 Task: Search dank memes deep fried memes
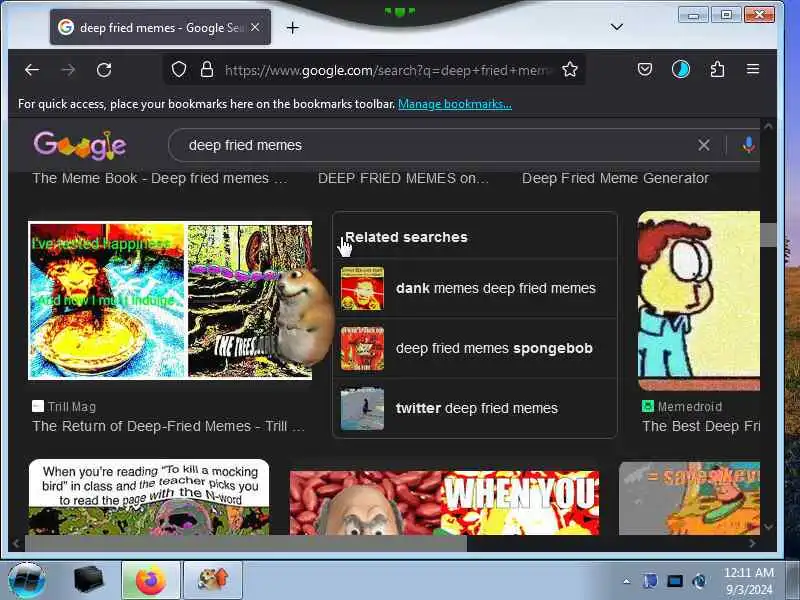click(x=474, y=288)
